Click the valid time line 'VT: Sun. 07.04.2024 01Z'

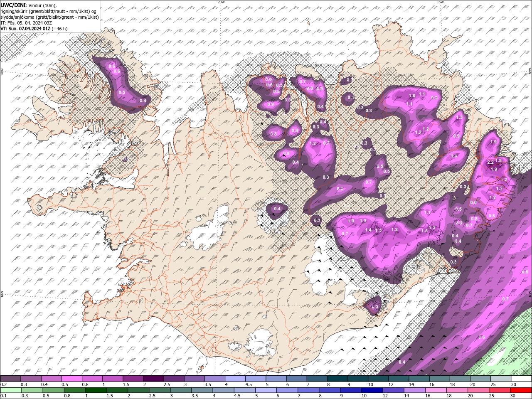coord(25,29)
